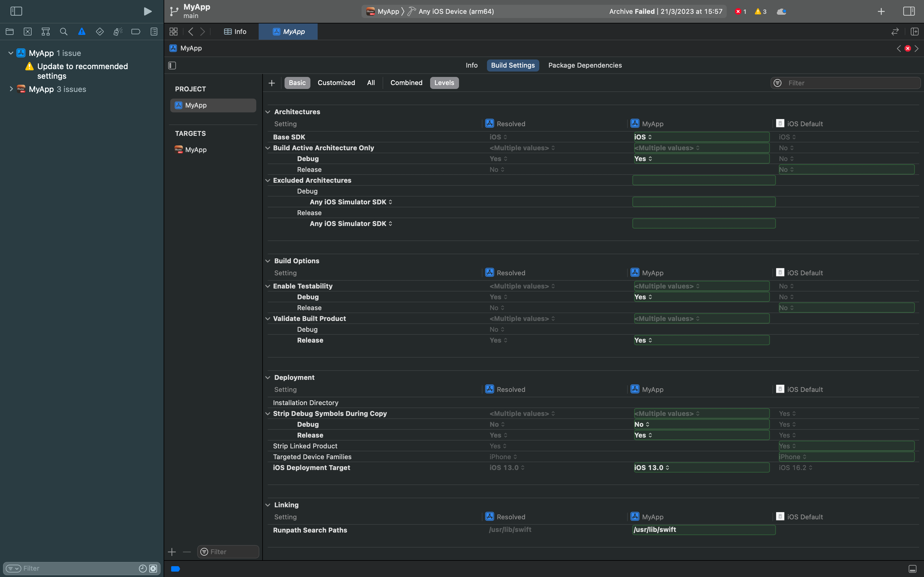924x577 pixels.
Task: Open the Issue navigator icon
Action: pos(82,32)
